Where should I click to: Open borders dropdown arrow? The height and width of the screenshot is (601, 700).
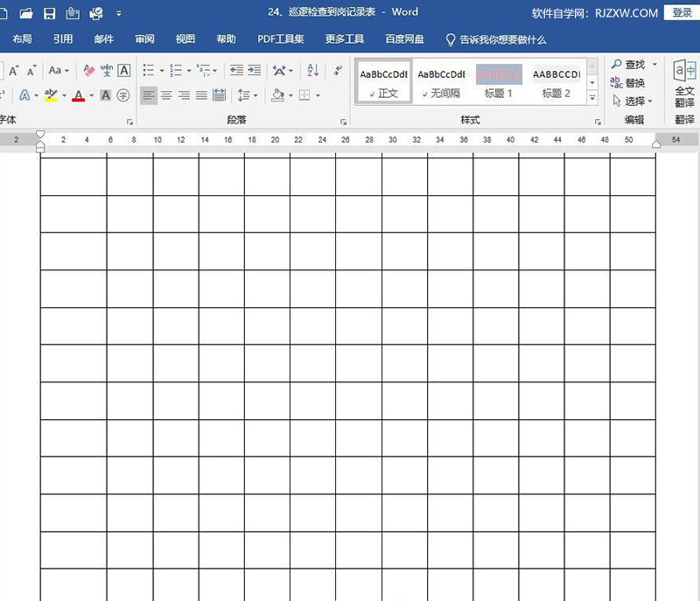click(x=318, y=95)
